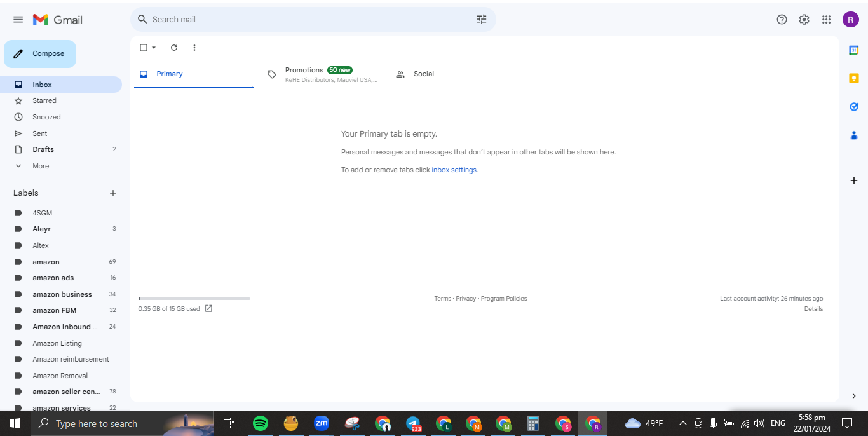Open the Amazon Inbound label
The image size is (868, 436).
point(61,327)
